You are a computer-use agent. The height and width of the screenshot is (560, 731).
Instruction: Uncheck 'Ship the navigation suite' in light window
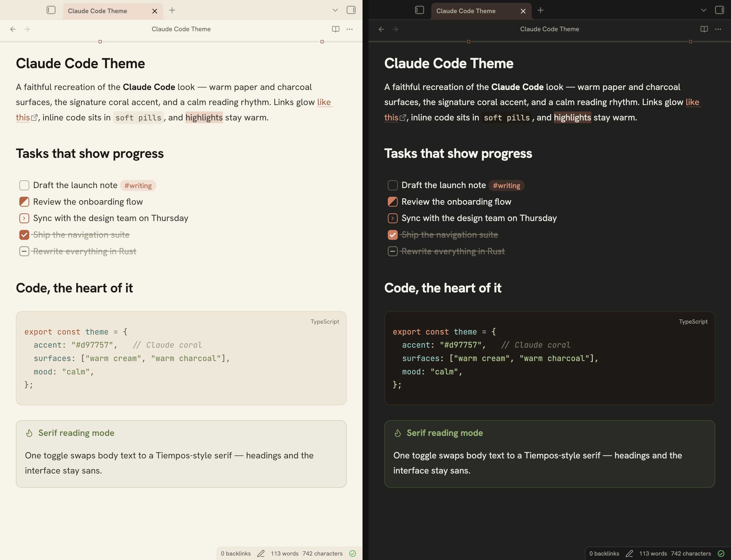(x=24, y=235)
